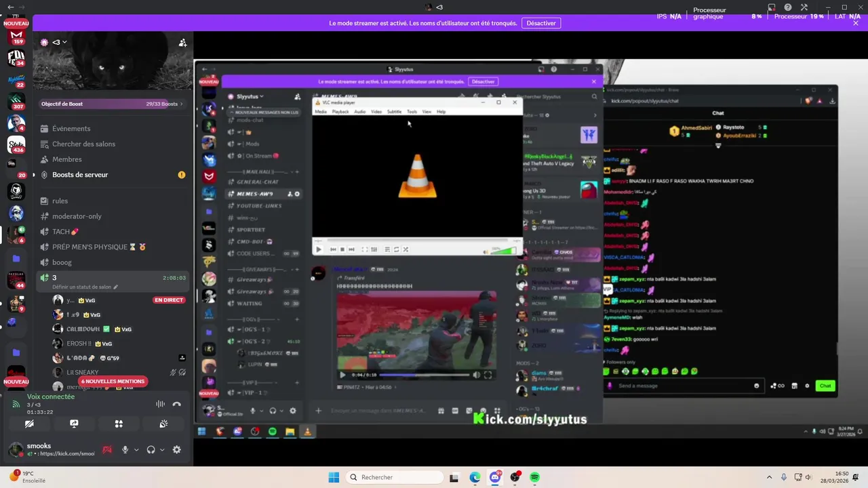
Task: Open Discord from the Windows taskbar
Action: point(495,477)
